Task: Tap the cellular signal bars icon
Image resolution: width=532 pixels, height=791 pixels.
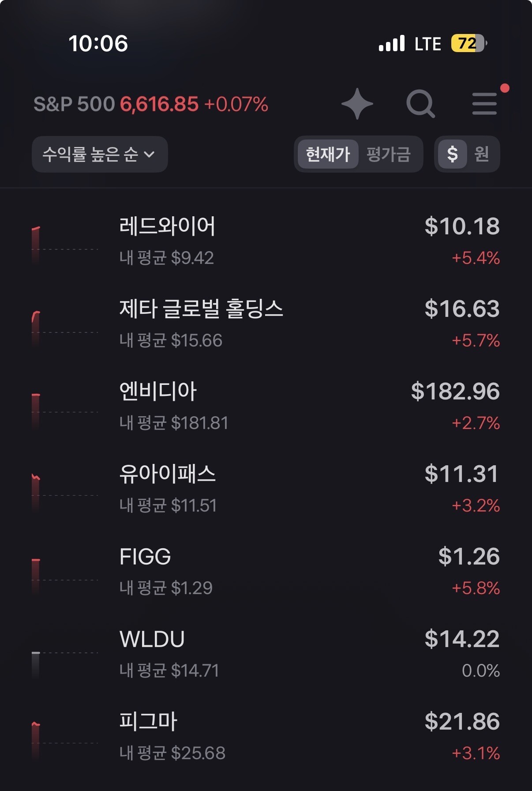Action: point(392,43)
